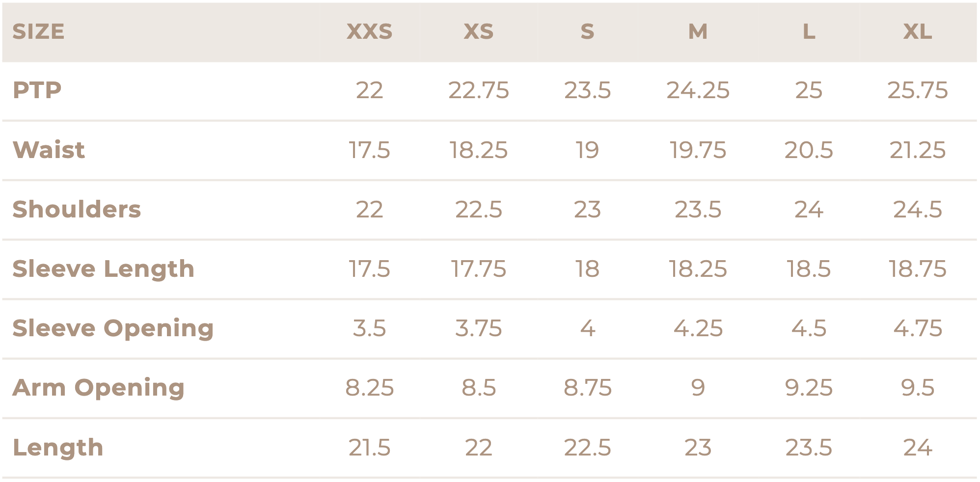The height and width of the screenshot is (482, 980).
Task: Pick Sleeve Length value 18.5 for L
Action: [x=809, y=269]
